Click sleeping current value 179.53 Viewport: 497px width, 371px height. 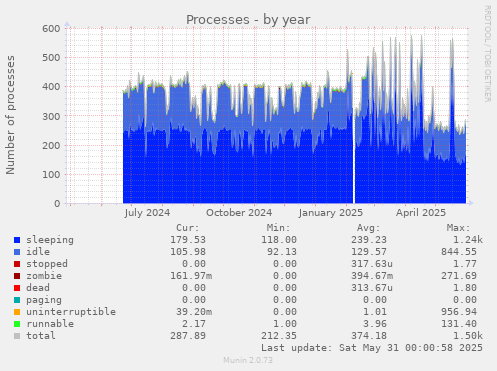[x=188, y=240]
